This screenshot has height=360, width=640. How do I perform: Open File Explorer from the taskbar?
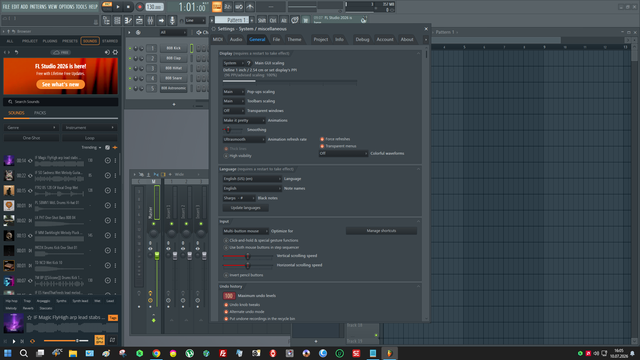(73, 353)
